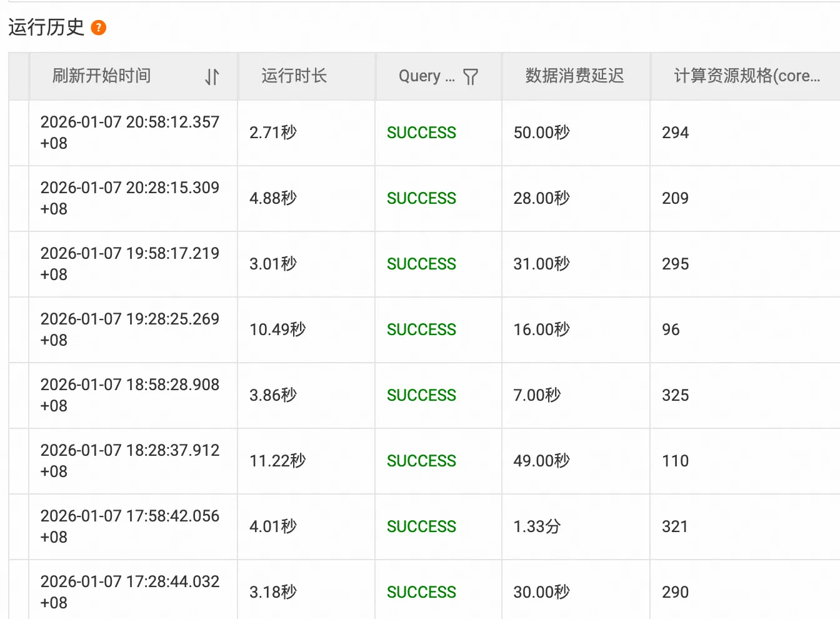This screenshot has width=840, height=619.
Task: Click the orange help icon beside 运行历史
Action: coord(99,28)
